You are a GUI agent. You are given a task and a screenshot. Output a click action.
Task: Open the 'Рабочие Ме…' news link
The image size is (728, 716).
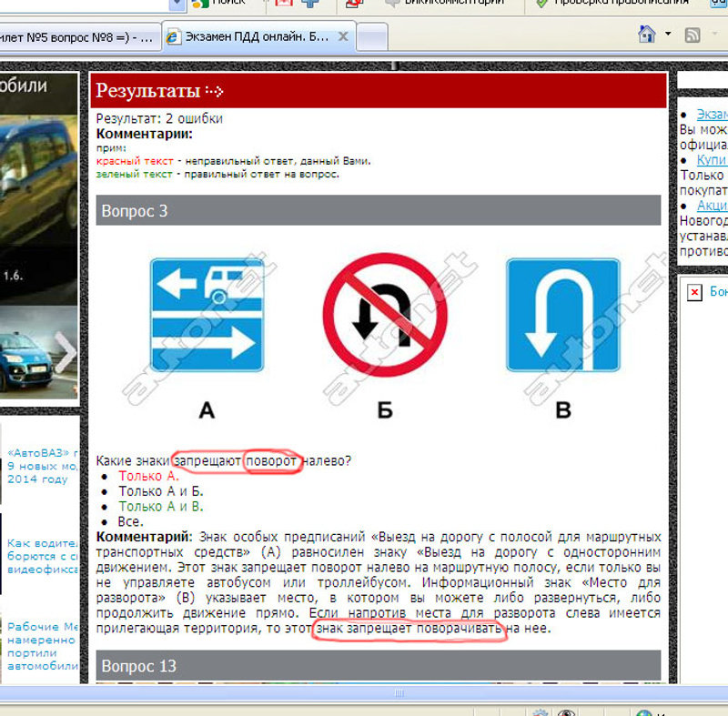[x=42, y=646]
